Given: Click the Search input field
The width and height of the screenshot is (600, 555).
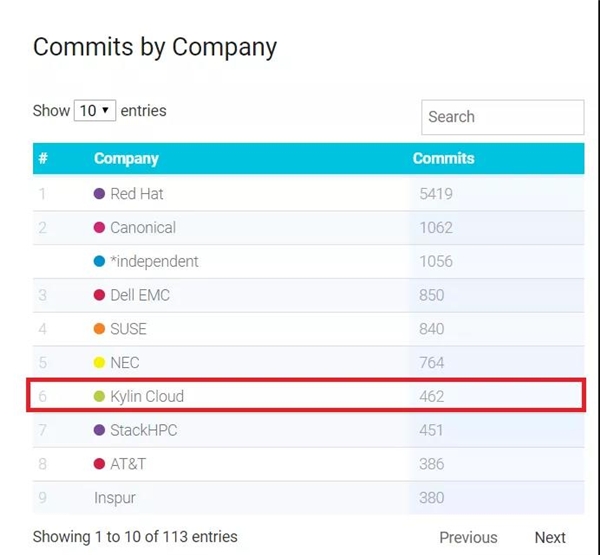Looking at the screenshot, I should click(x=502, y=117).
